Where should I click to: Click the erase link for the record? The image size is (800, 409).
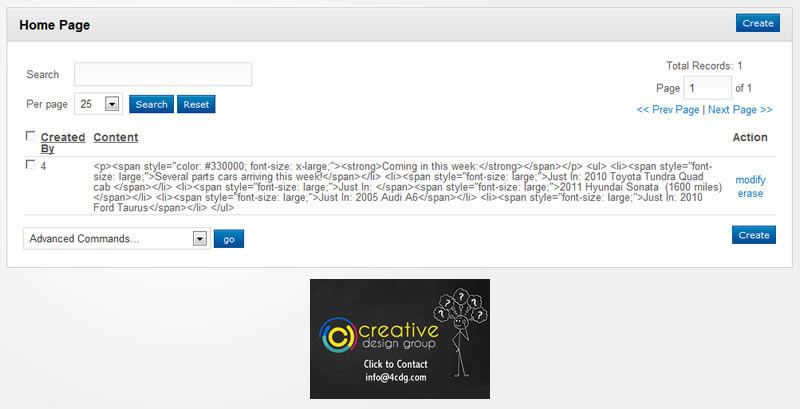[x=750, y=193]
